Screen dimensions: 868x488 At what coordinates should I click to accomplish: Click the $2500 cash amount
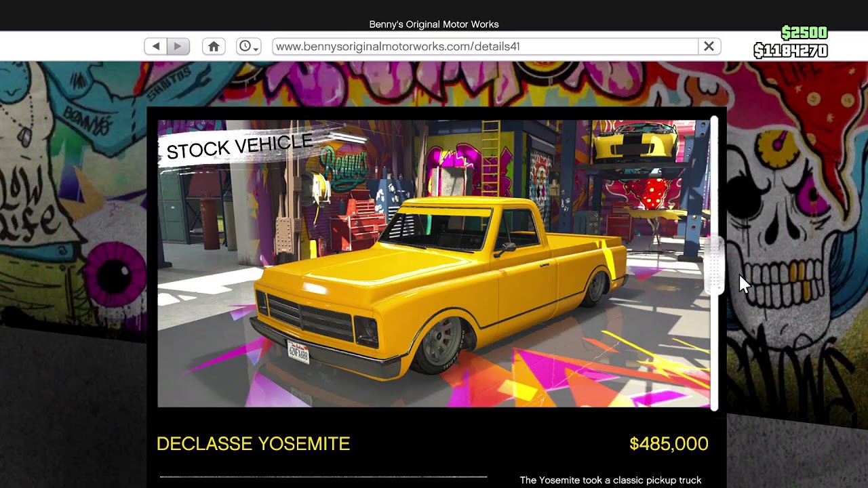coord(804,33)
